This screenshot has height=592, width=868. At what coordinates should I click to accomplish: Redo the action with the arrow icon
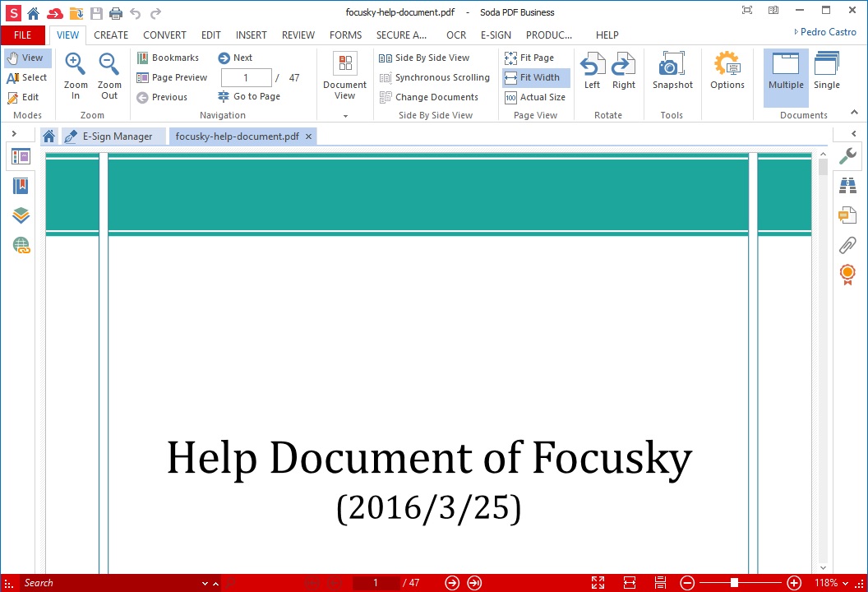click(x=156, y=12)
